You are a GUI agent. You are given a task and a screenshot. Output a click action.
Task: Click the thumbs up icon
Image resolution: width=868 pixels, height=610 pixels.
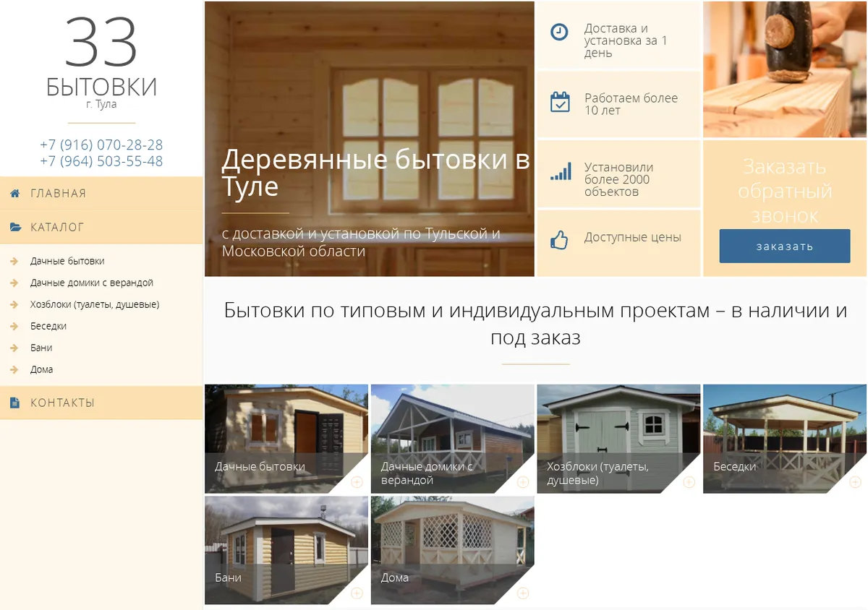pyautogui.click(x=559, y=240)
